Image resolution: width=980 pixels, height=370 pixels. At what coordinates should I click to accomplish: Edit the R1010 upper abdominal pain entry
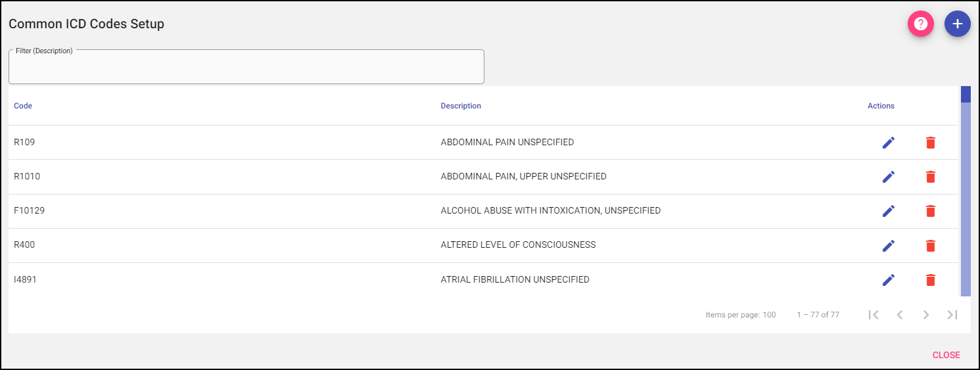(x=889, y=177)
